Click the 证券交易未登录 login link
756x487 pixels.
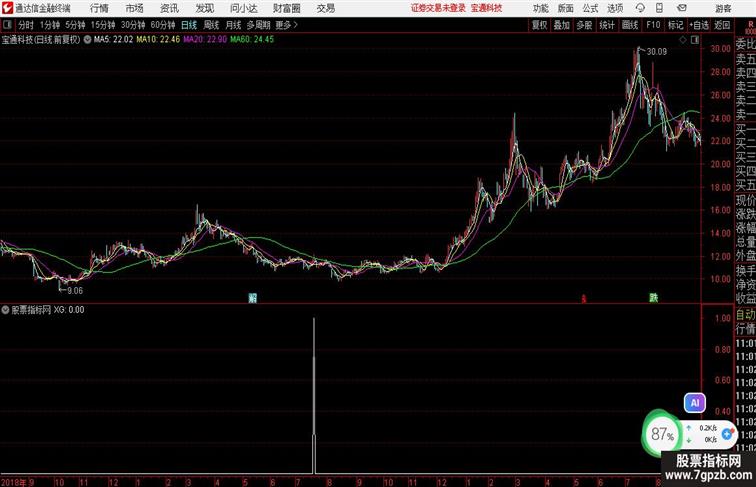[x=438, y=8]
